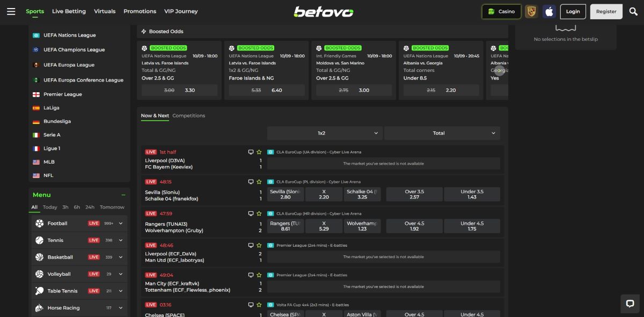Image resolution: width=644 pixels, height=317 pixels.
Task: Favorite the Chelsea match with star
Action: coord(259,305)
